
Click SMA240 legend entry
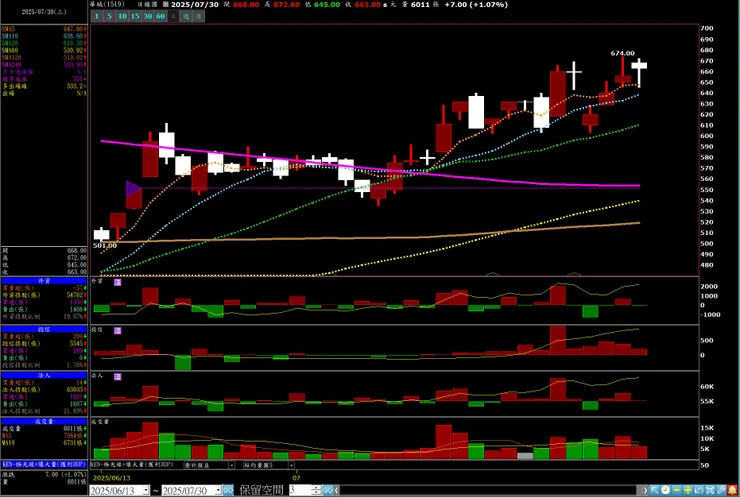pos(44,65)
